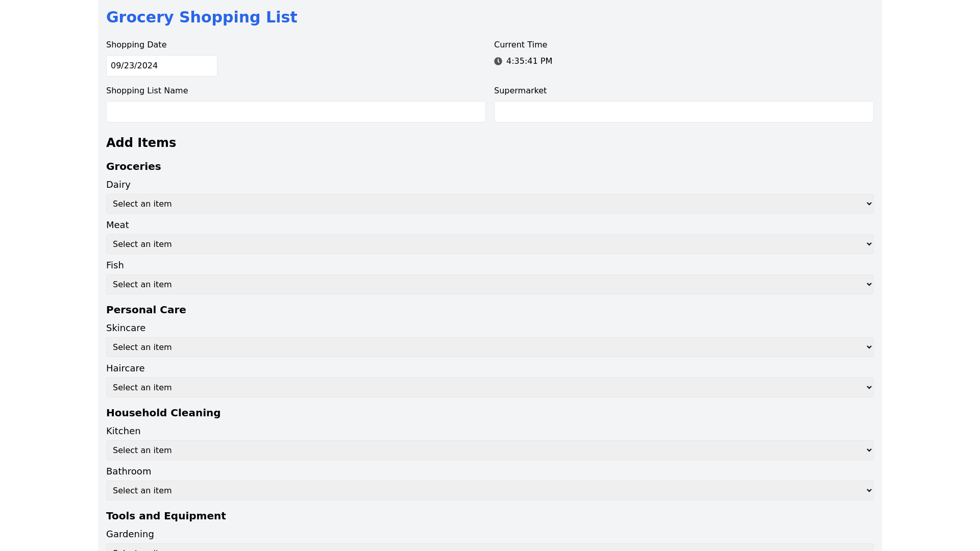The height and width of the screenshot is (551, 980).
Task: Click the Shopping Date field
Action: point(161,66)
